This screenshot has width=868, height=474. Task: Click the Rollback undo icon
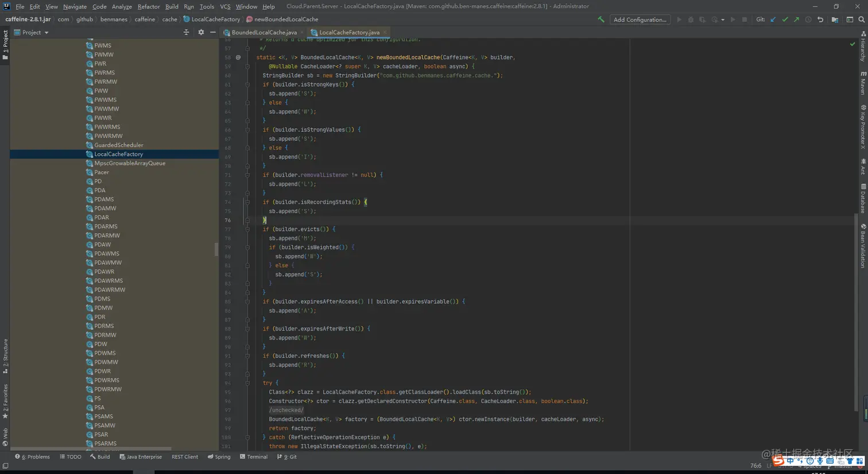click(820, 20)
